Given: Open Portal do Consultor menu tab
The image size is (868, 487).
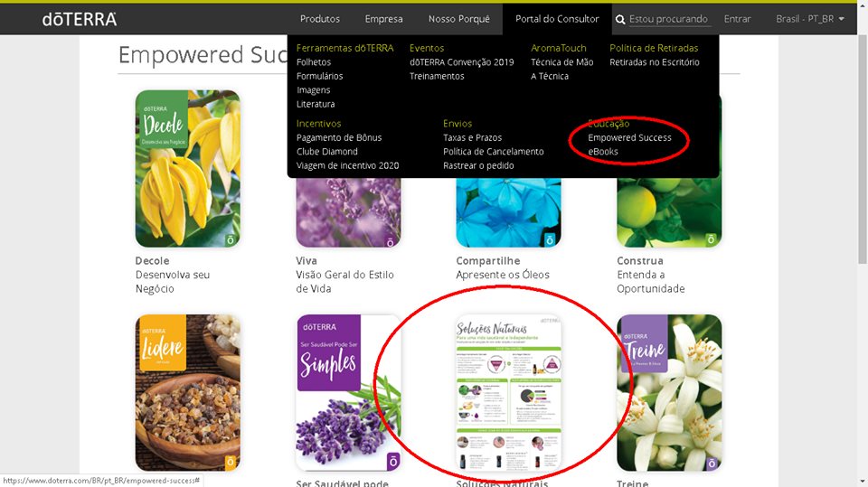Looking at the screenshot, I should click(557, 19).
